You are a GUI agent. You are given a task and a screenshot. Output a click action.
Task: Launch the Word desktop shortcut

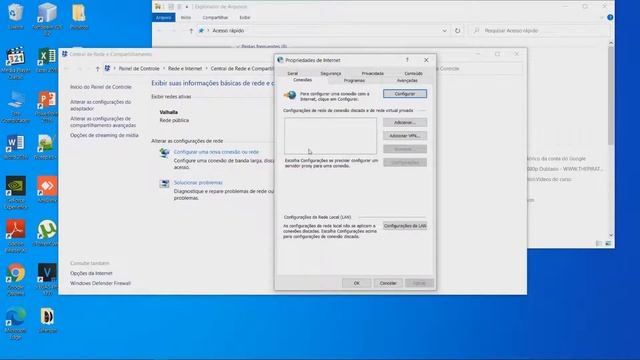click(x=16, y=147)
